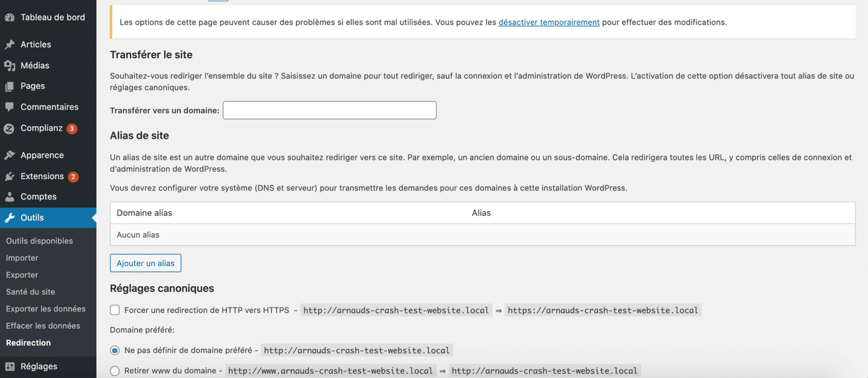Click the Pages icon in sidebar
Image resolution: width=868 pixels, height=378 pixels.
tap(9, 86)
